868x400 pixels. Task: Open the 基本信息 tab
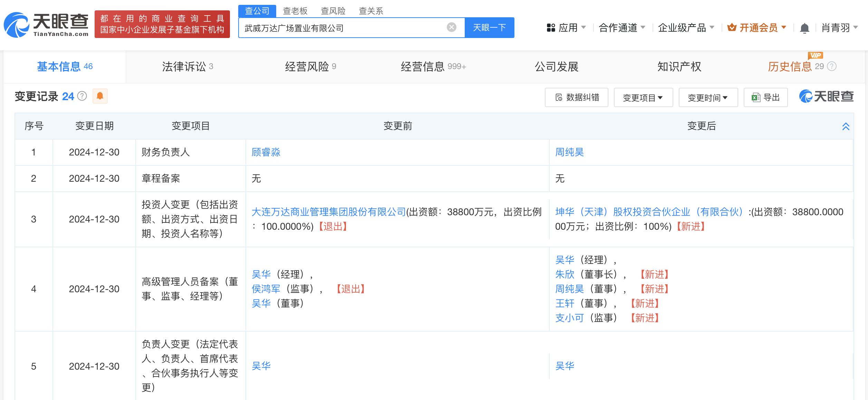(65, 66)
